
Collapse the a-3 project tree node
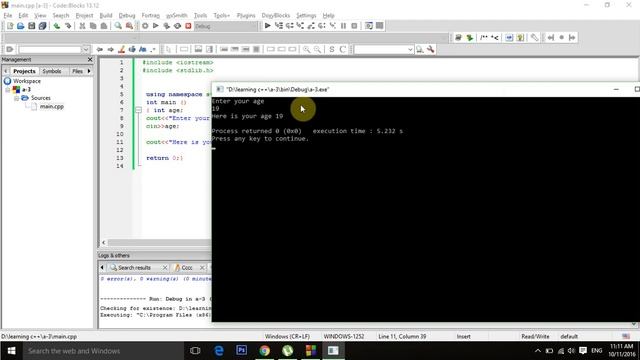tap(7, 89)
